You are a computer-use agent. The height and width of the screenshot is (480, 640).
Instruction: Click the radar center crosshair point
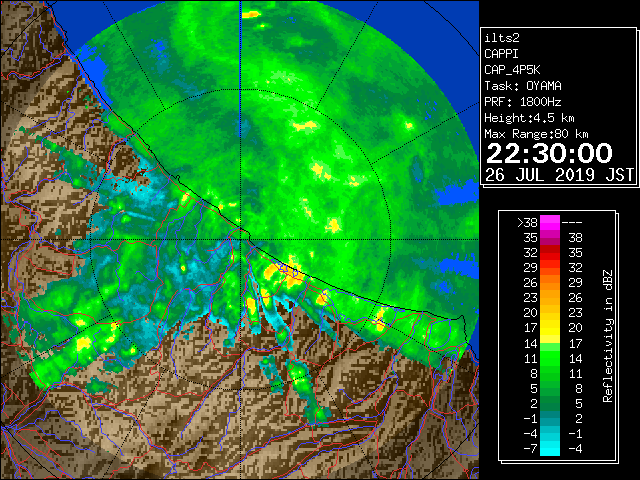tap(241, 240)
